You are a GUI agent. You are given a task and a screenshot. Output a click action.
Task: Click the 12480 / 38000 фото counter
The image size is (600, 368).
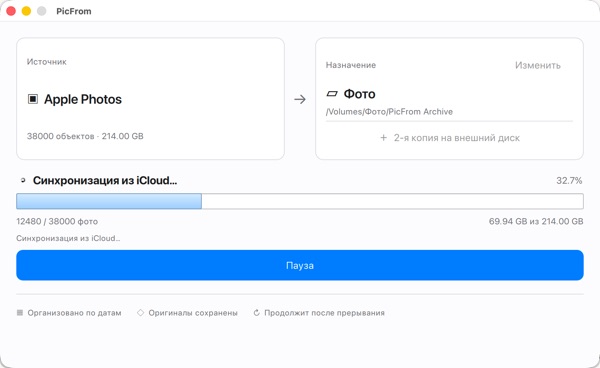(x=57, y=221)
